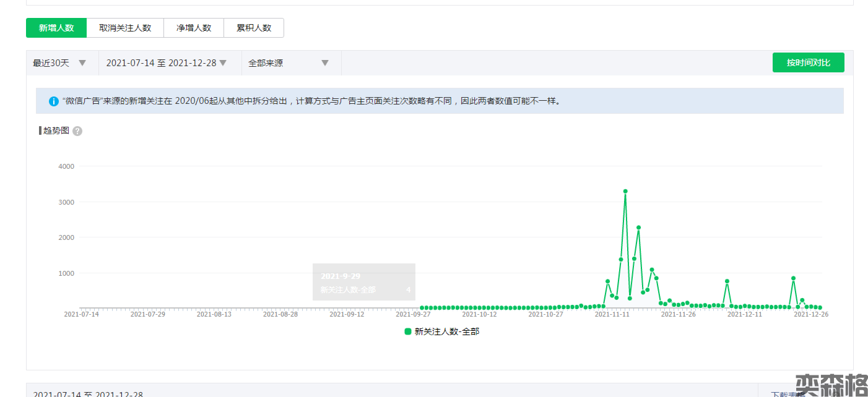This screenshot has width=868, height=397.
Task: Expand the 全部来源 source dropdown
Action: 288,63
